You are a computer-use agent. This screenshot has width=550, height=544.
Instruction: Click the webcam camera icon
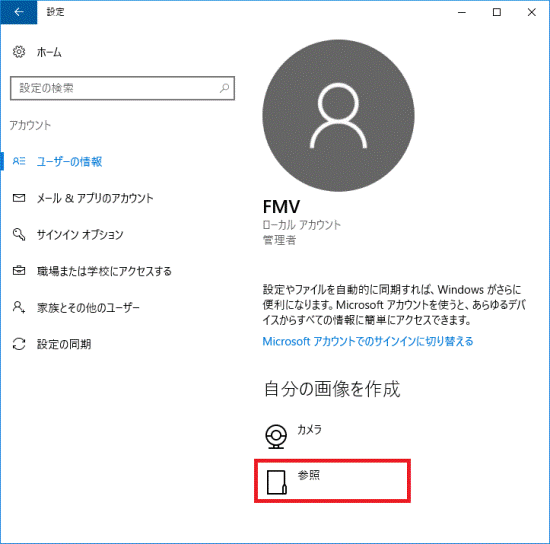pos(276,436)
